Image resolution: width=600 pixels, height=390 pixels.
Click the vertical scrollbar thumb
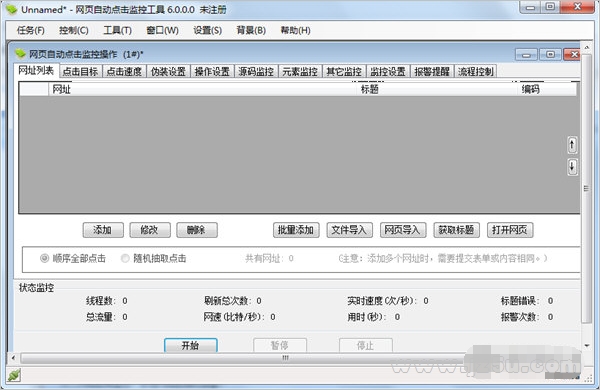click(x=587, y=188)
